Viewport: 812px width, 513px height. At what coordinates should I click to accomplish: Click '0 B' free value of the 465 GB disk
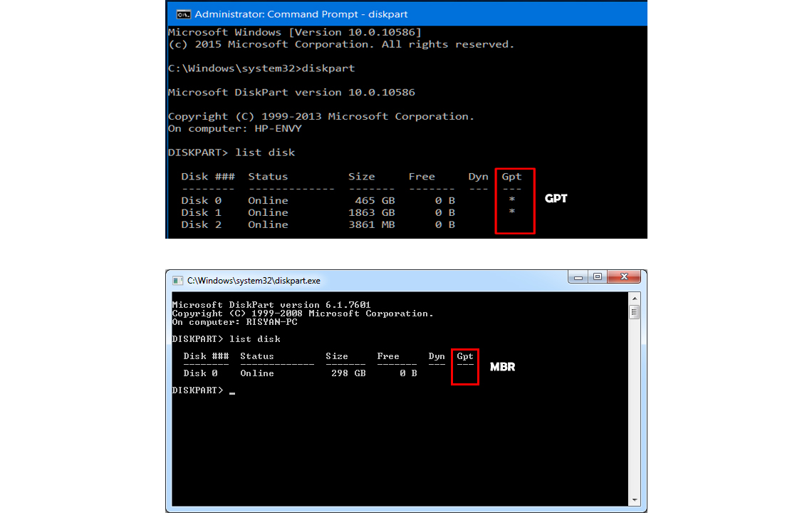[445, 200]
